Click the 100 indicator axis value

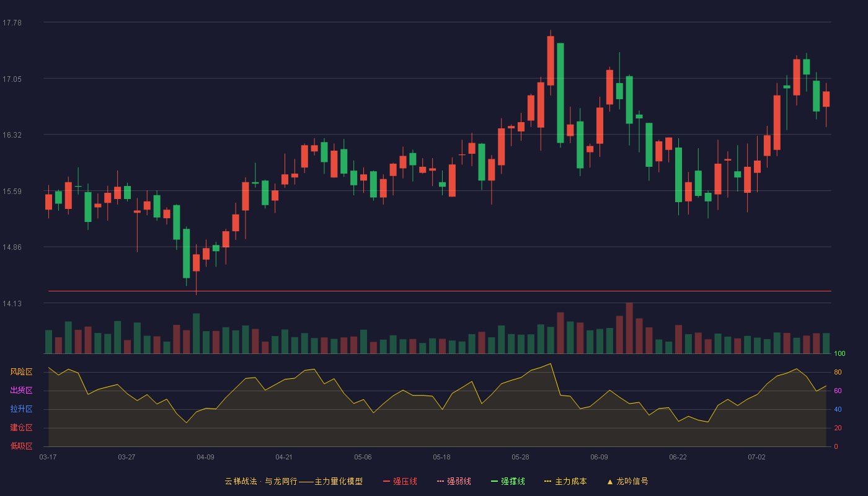coord(839,354)
